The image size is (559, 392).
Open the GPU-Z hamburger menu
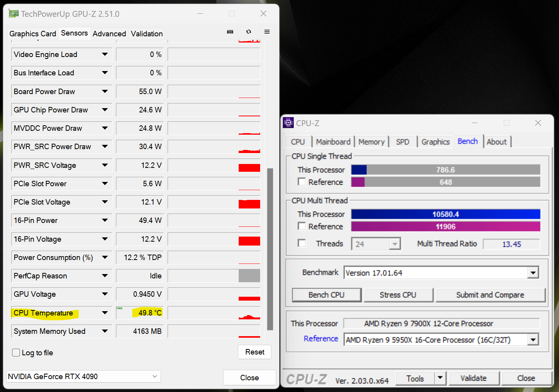pos(267,32)
